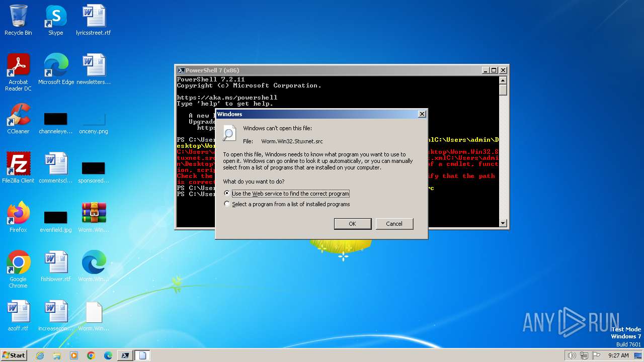This screenshot has width=644, height=362.
Task: Confirm the dialog with OK
Action: point(353,224)
